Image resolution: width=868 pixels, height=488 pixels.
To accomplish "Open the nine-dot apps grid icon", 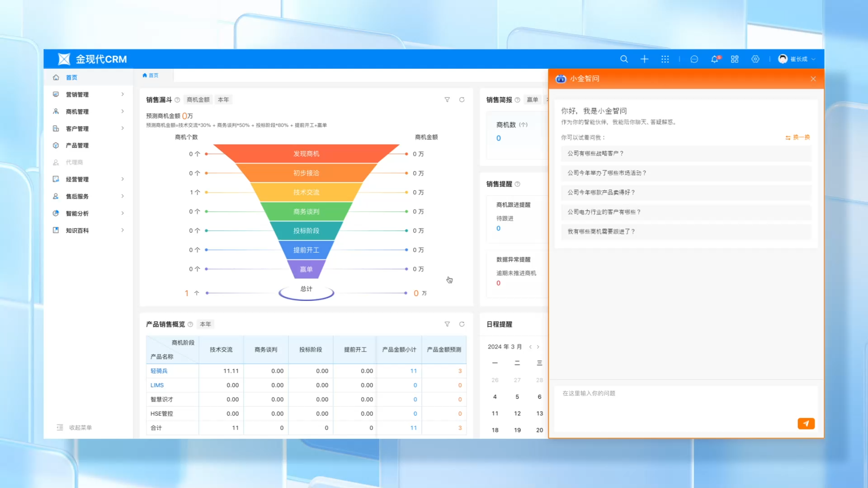I will coord(665,59).
